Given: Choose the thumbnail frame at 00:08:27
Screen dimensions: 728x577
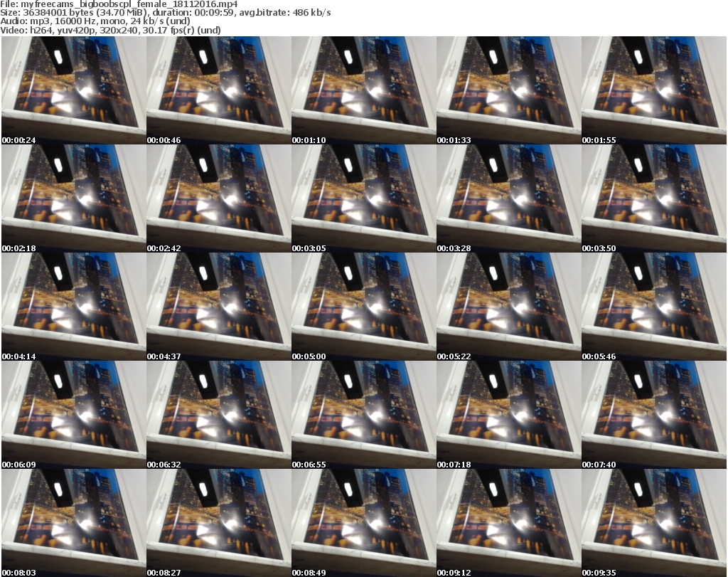Looking at the screenshot, I should 219,523.
